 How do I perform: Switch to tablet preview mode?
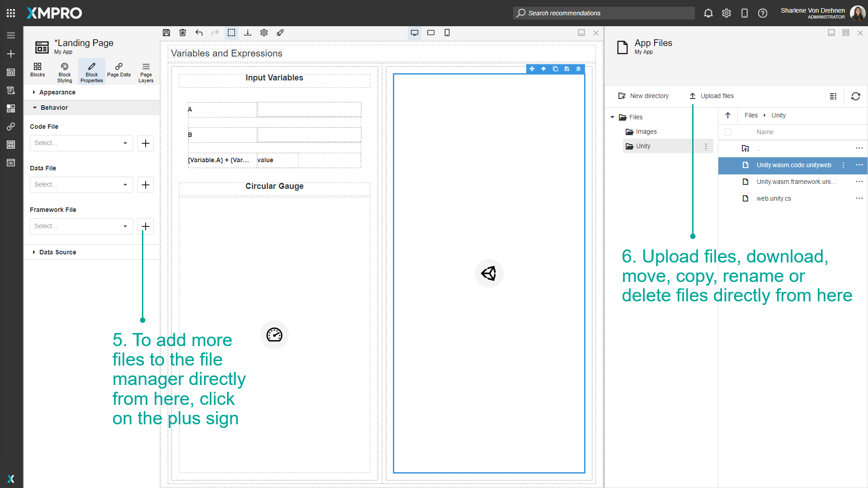430,33
